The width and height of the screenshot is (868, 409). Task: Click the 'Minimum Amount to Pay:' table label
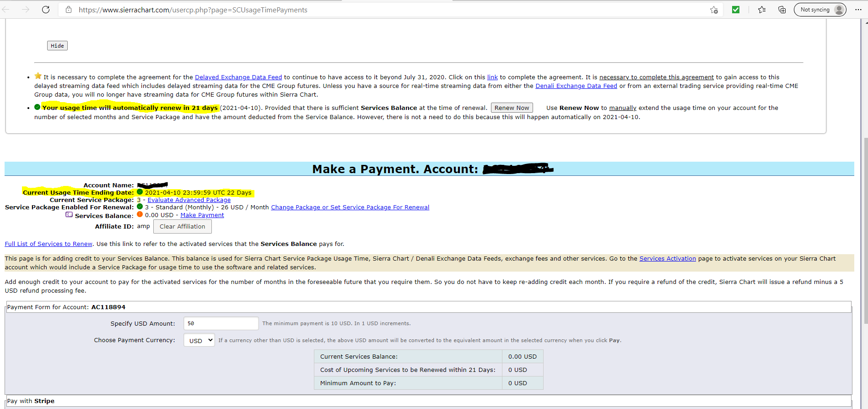tap(358, 383)
